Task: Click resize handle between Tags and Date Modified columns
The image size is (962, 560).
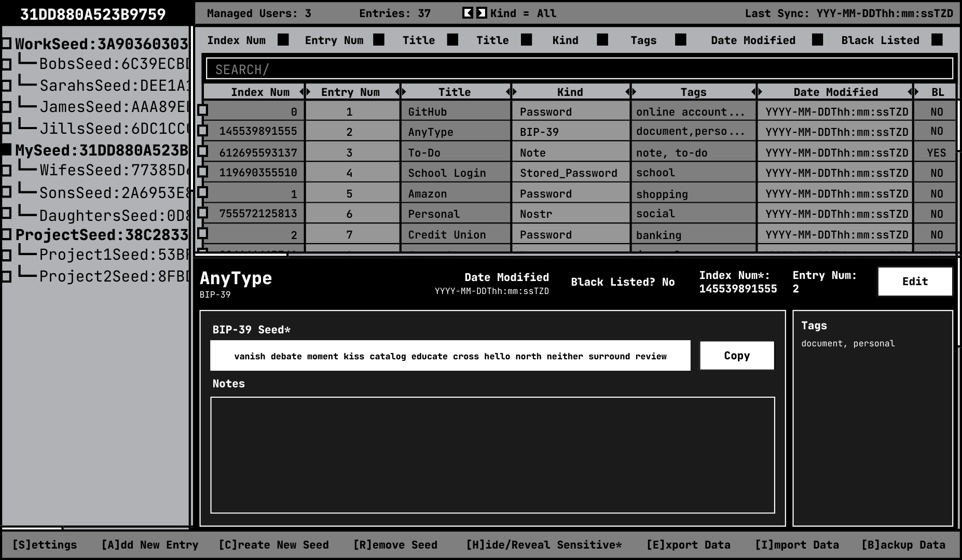Action: (x=757, y=92)
